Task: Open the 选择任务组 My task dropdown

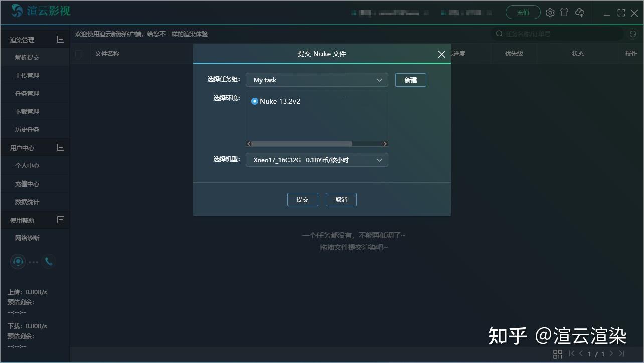Action: tap(316, 80)
